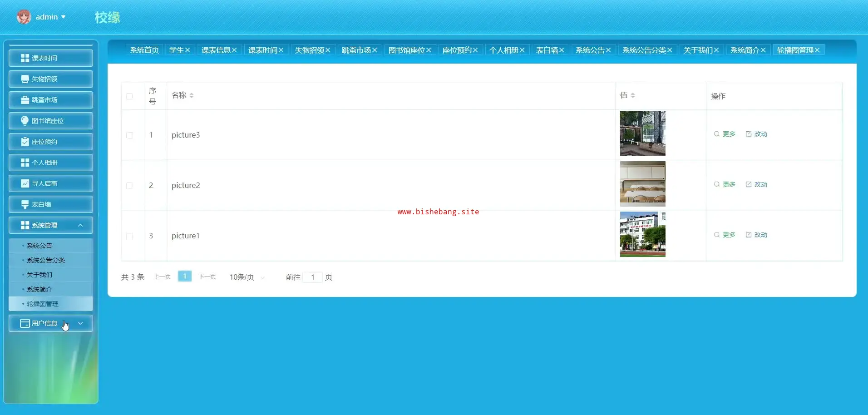Toggle the select-all checkbox in table header

coord(129,96)
